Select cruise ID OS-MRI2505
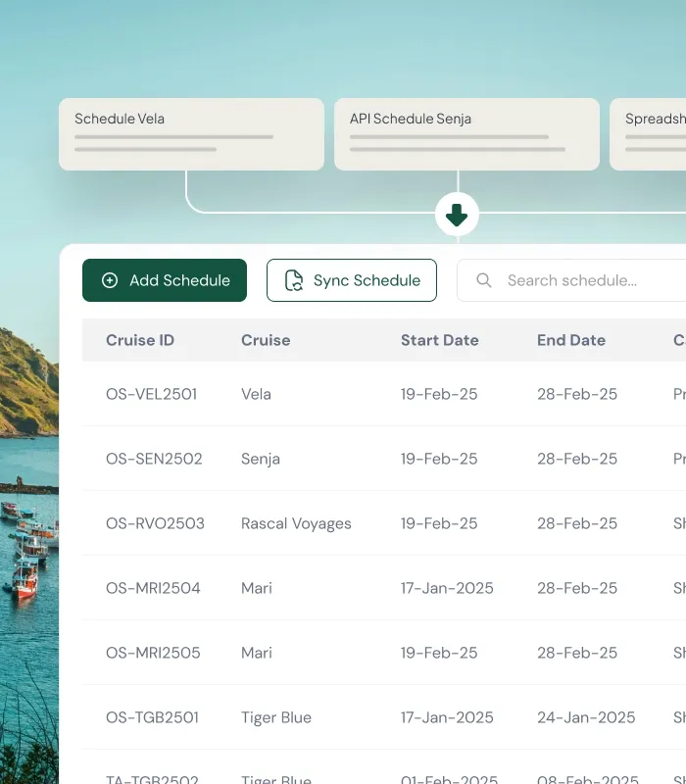Screen dimensions: 686x784 click(x=153, y=653)
